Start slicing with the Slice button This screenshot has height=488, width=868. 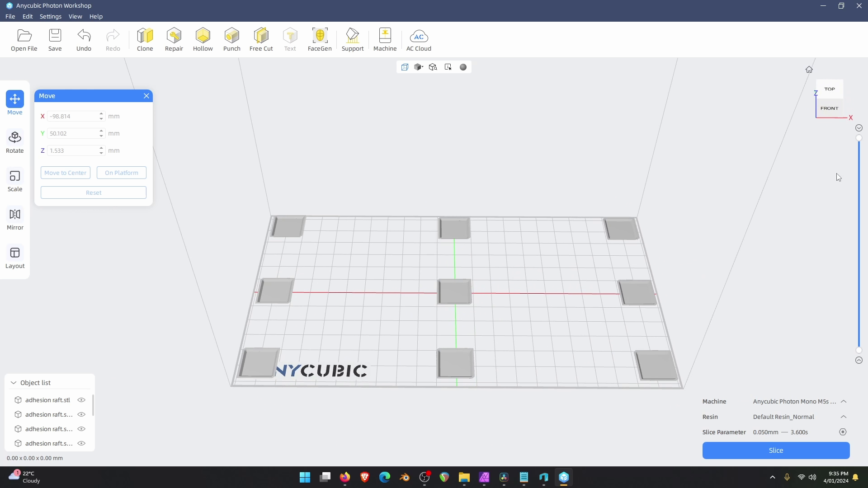pyautogui.click(x=776, y=450)
